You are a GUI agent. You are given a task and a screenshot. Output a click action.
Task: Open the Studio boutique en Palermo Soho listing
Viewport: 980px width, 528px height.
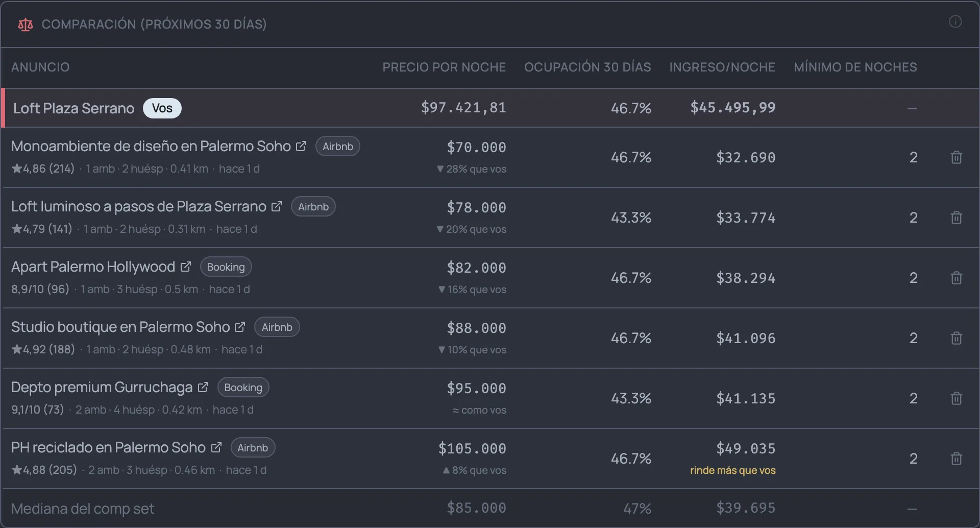point(120,327)
